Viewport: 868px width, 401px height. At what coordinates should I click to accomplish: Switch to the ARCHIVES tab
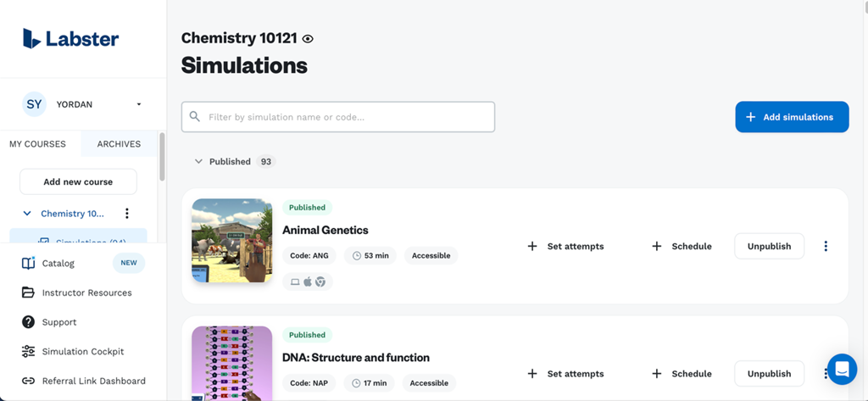119,144
